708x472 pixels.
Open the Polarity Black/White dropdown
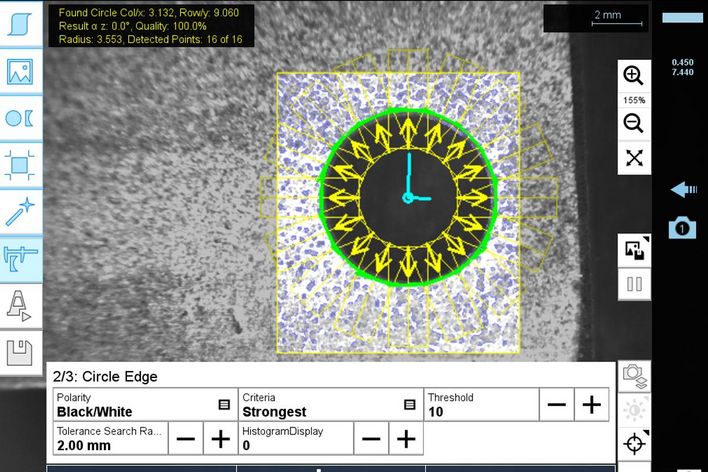click(224, 405)
